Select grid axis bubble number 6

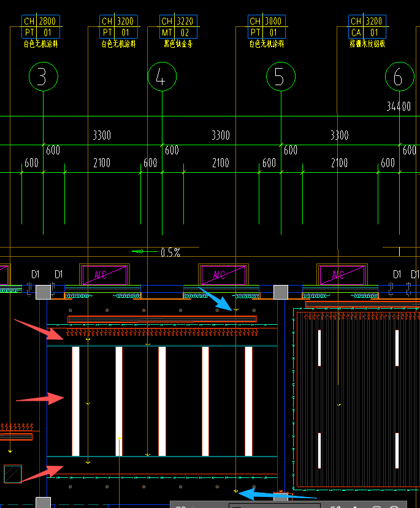pyautogui.click(x=400, y=77)
